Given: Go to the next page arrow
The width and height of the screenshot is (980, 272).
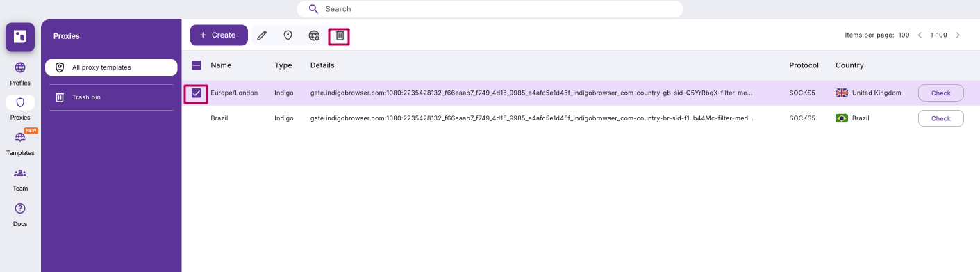Looking at the screenshot, I should click(x=958, y=35).
